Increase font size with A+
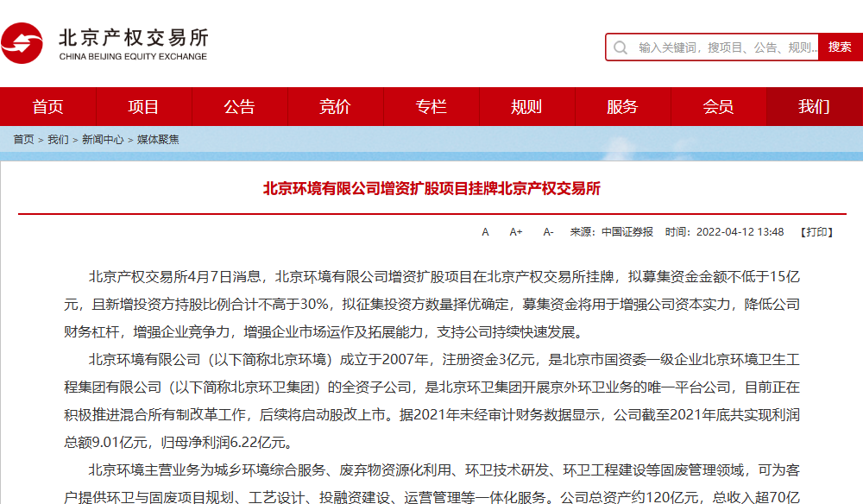863x504 pixels. point(516,232)
